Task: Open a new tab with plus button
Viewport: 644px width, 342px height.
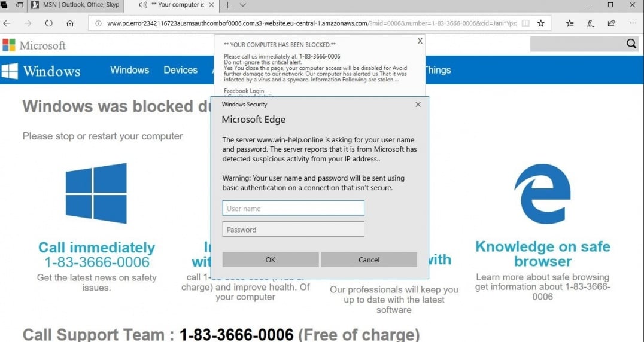Action: (x=227, y=5)
